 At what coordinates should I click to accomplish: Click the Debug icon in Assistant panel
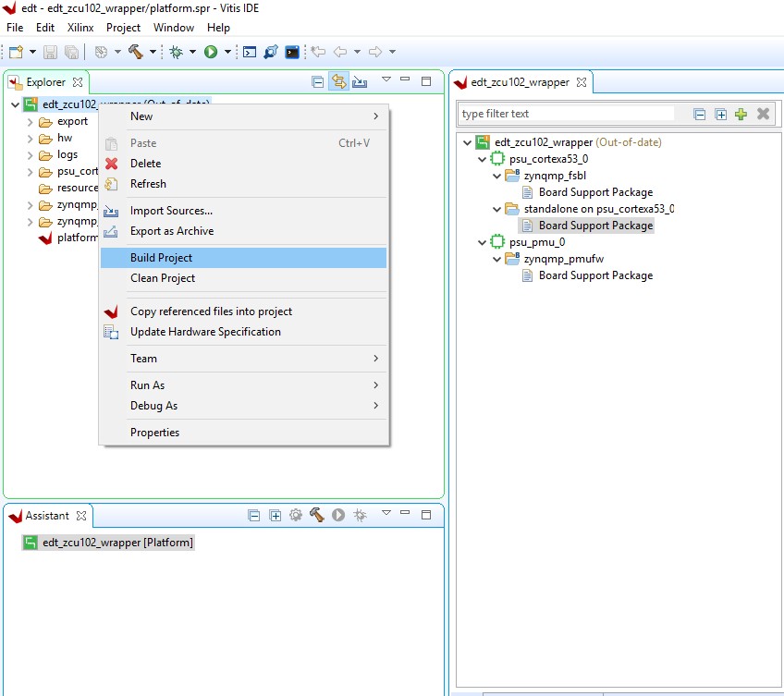[360, 515]
